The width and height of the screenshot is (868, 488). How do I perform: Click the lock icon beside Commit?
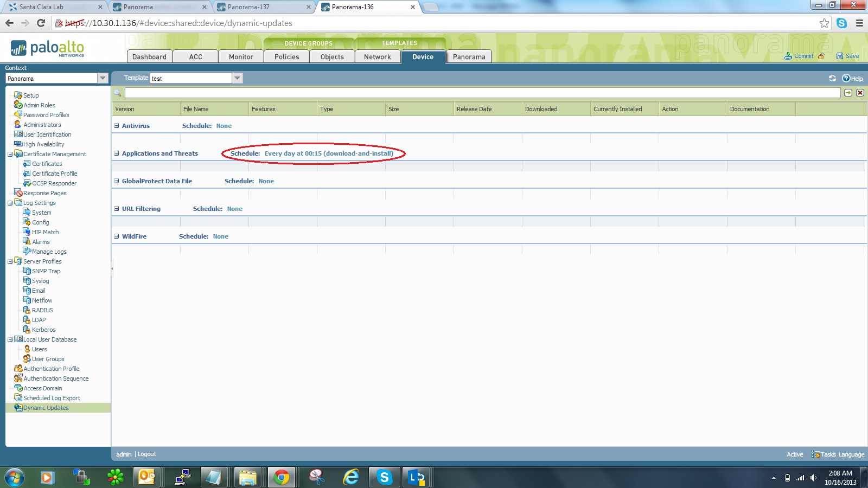tap(821, 56)
